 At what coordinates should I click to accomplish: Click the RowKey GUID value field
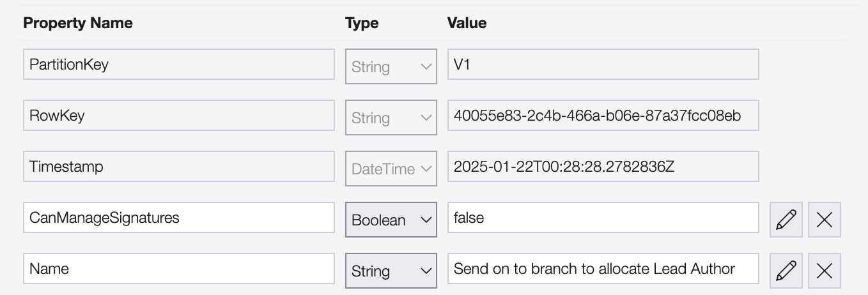tap(603, 116)
